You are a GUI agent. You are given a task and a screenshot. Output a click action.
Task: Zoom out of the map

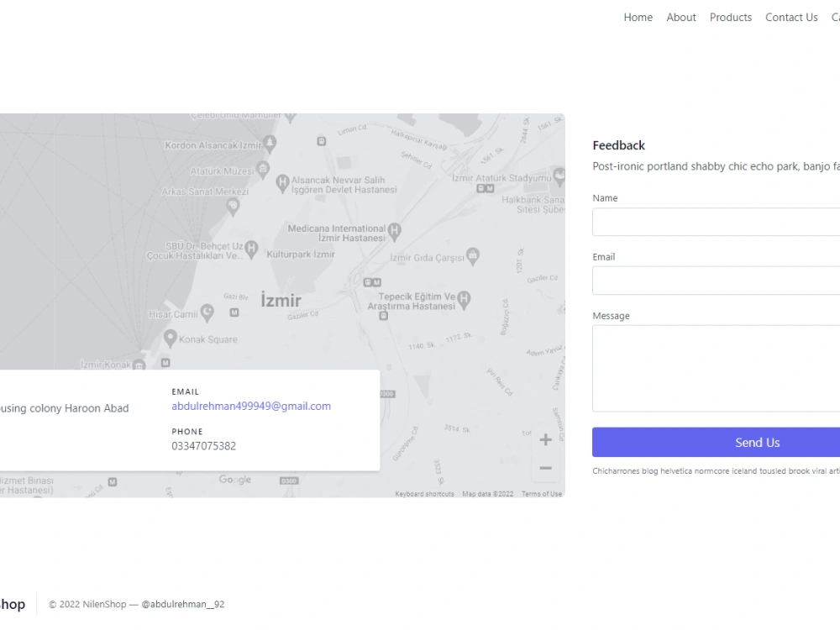(545, 467)
